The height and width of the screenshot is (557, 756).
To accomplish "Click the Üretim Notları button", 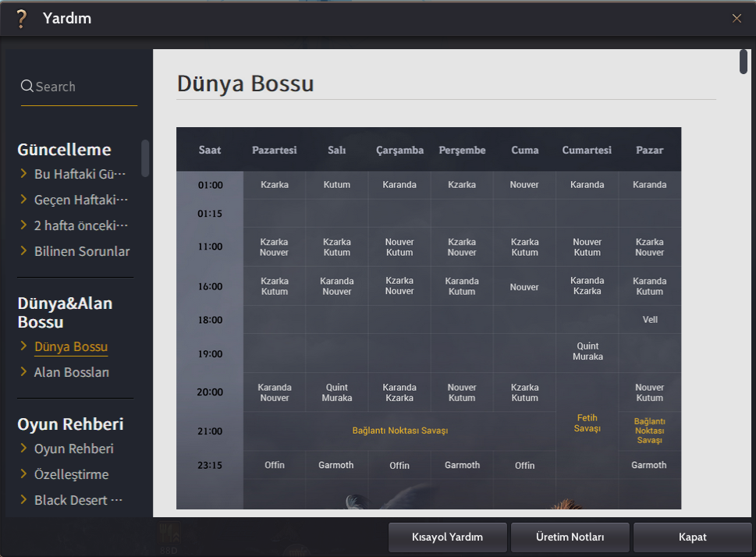I will (570, 537).
